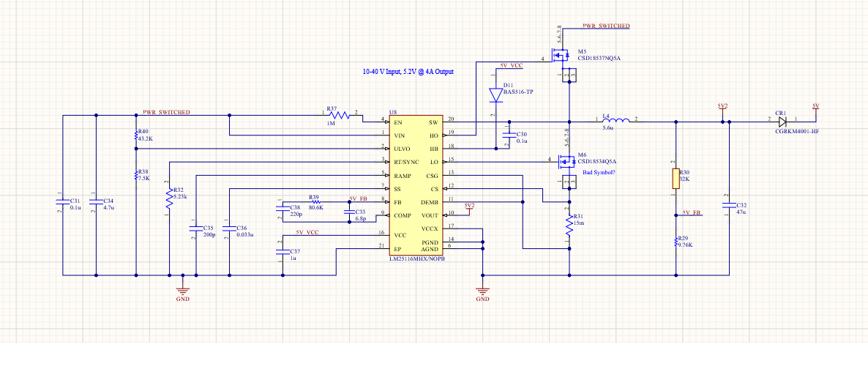Viewport: 868px width, 383px height.
Task: Click the 5.6u inductor value
Action: [x=608, y=127]
